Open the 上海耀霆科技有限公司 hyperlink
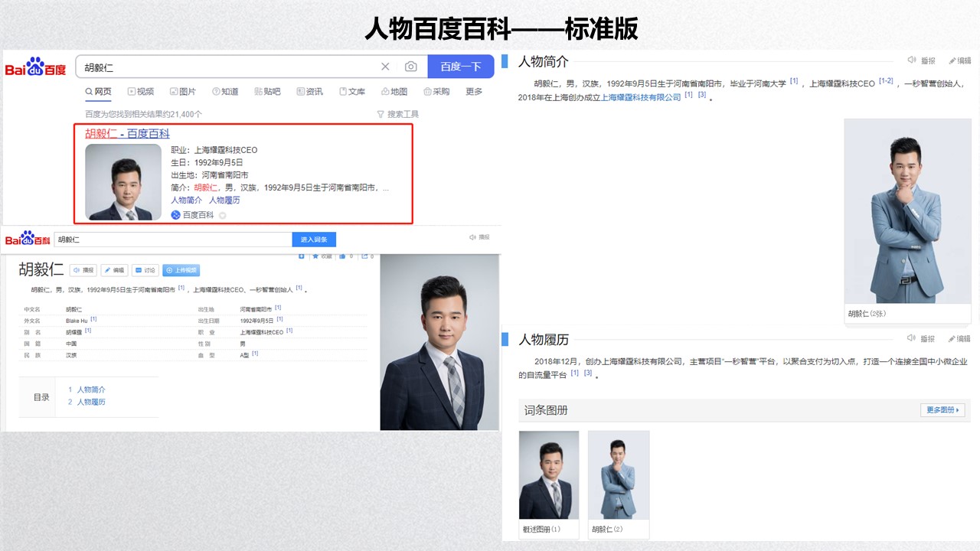980x551 pixels. pyautogui.click(x=641, y=97)
